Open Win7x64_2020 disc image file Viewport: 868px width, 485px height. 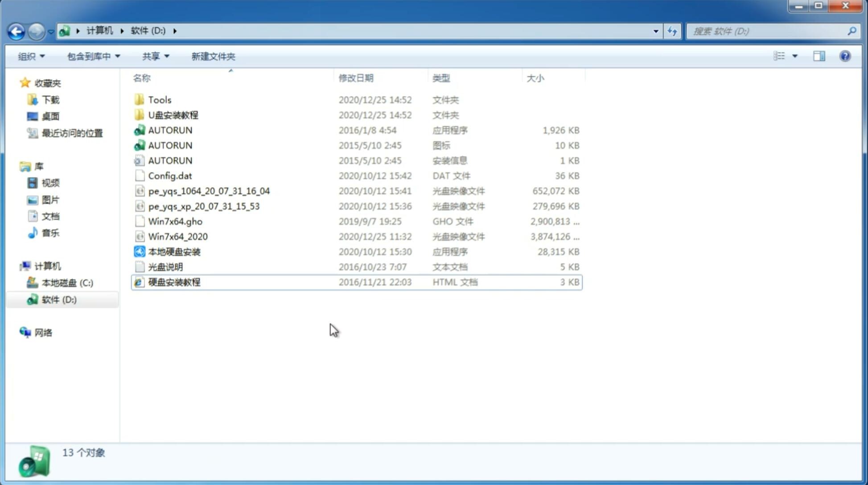pos(178,236)
